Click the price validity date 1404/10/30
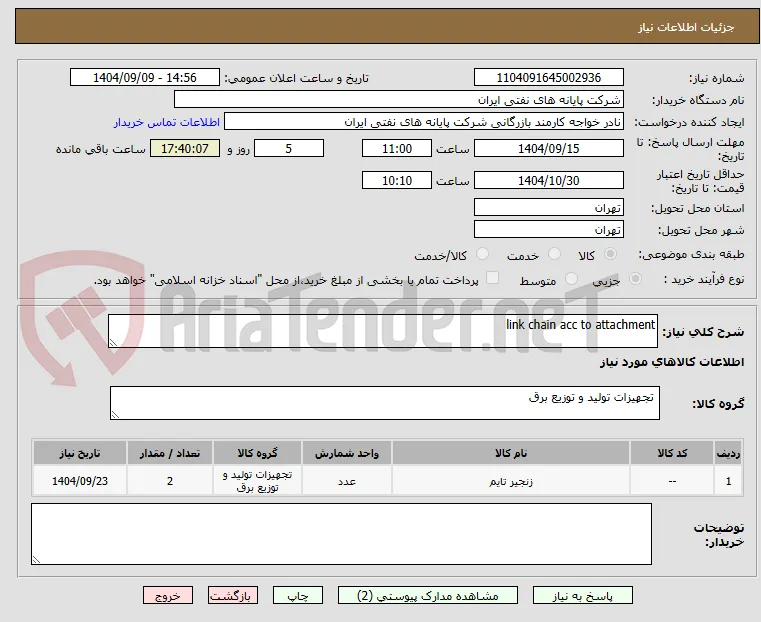761x622 pixels. pos(548,180)
